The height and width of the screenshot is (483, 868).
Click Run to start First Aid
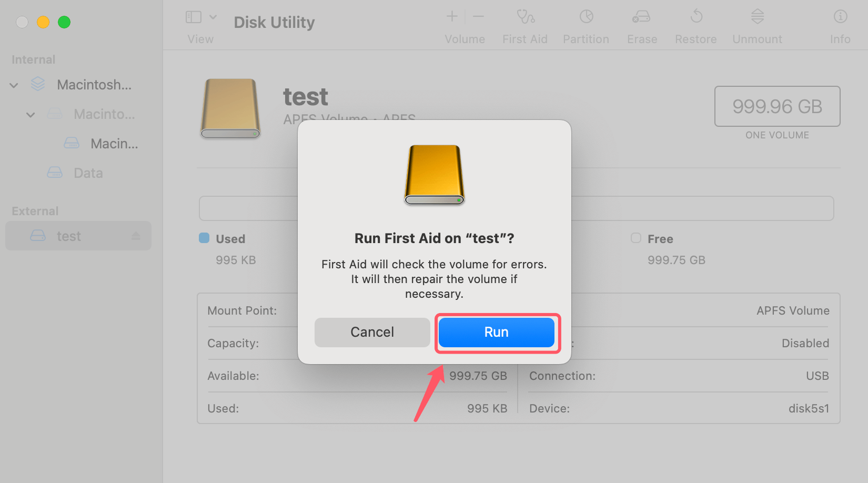496,332
